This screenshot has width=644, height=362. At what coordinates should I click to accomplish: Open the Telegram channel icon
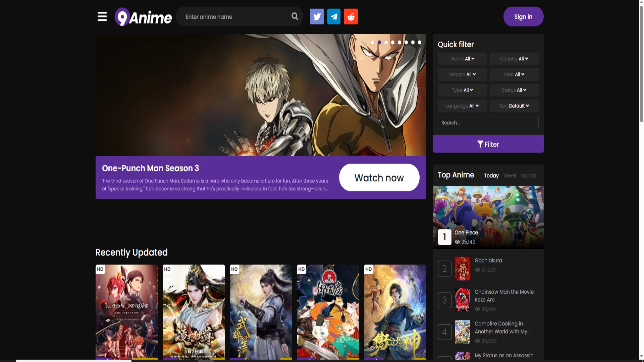click(334, 16)
